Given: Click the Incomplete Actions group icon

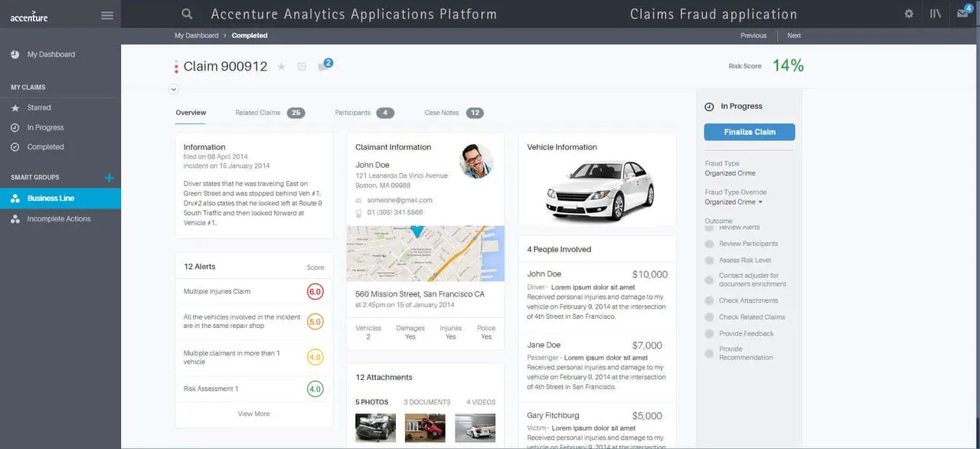Looking at the screenshot, I should [x=15, y=219].
